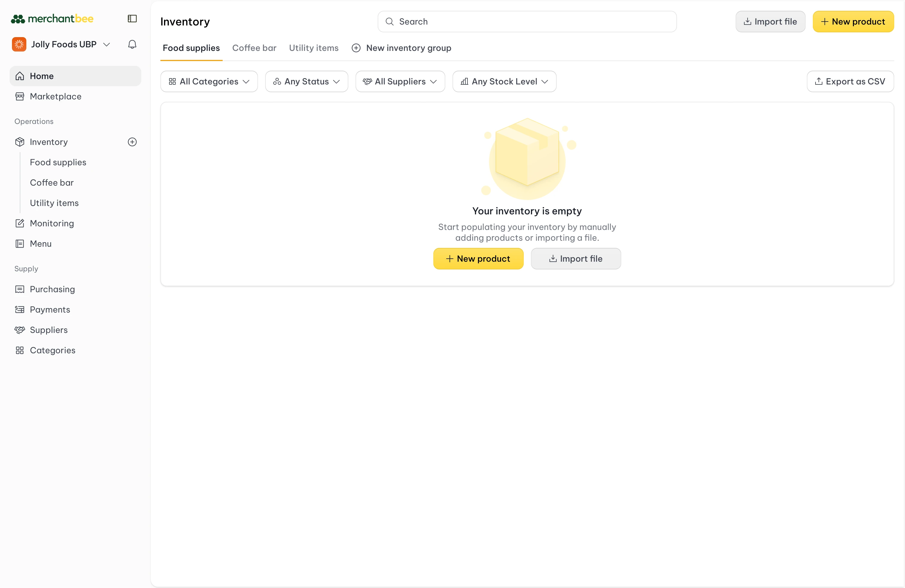Switch to the Coffee bar tab
This screenshot has width=905, height=588.
click(254, 48)
